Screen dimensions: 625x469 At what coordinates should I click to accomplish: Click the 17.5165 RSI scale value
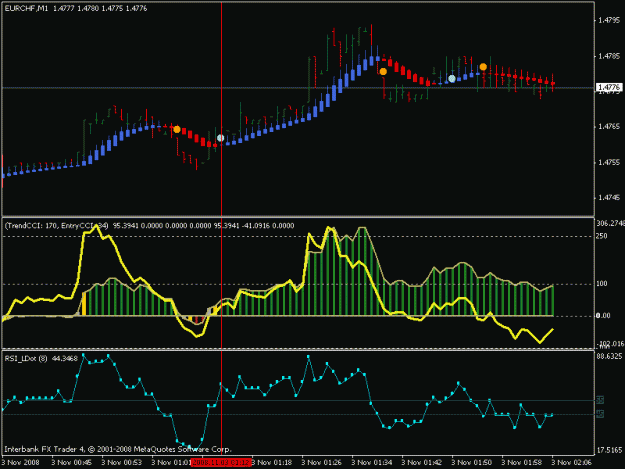coord(609,450)
